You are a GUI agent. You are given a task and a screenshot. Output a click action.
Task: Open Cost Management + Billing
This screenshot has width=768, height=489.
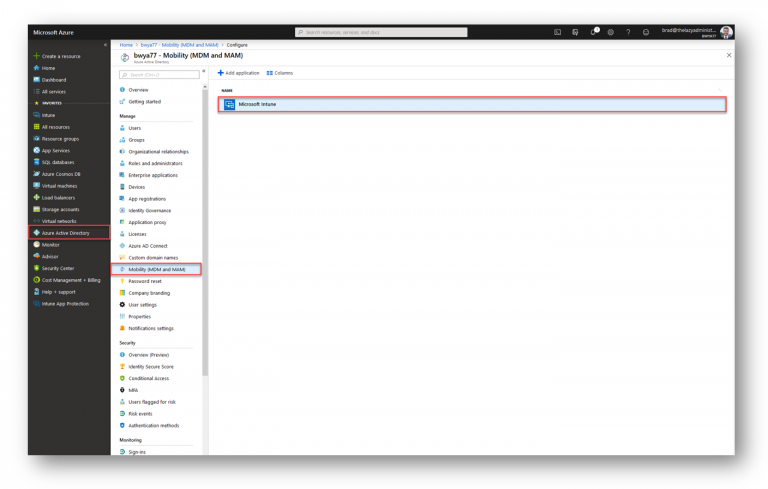[x=69, y=280]
